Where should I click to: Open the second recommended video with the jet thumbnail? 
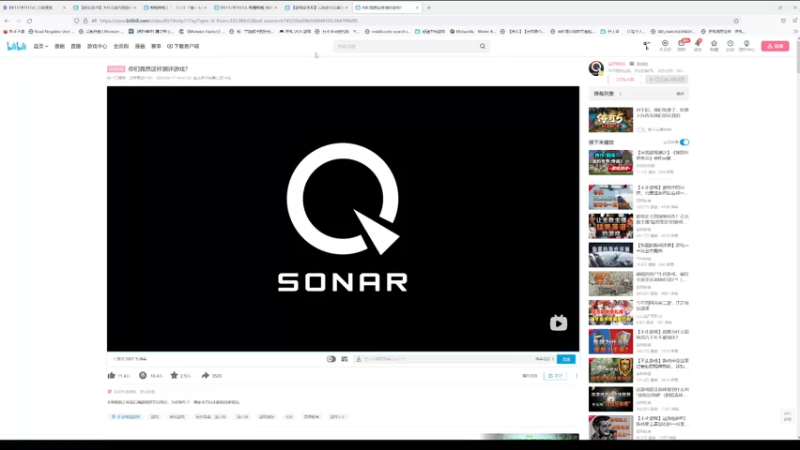click(611, 197)
